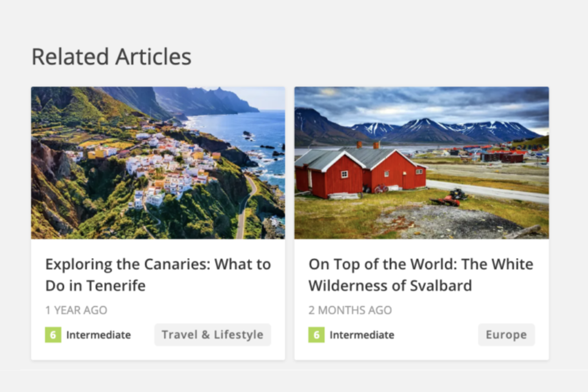588x392 pixels.
Task: Open the Tenerife article thumbnail image
Action: [158, 163]
